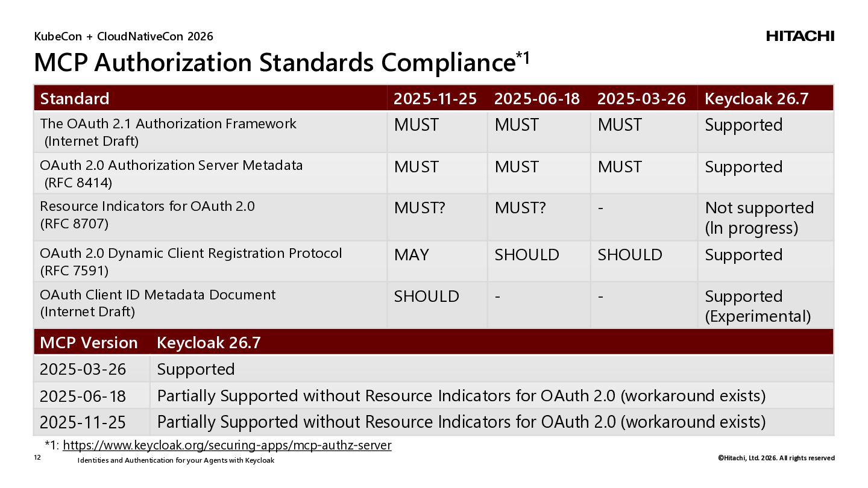Click 2025-11-25 in the MCP Version column
Viewport: 868px width, 488px height.
(x=83, y=422)
